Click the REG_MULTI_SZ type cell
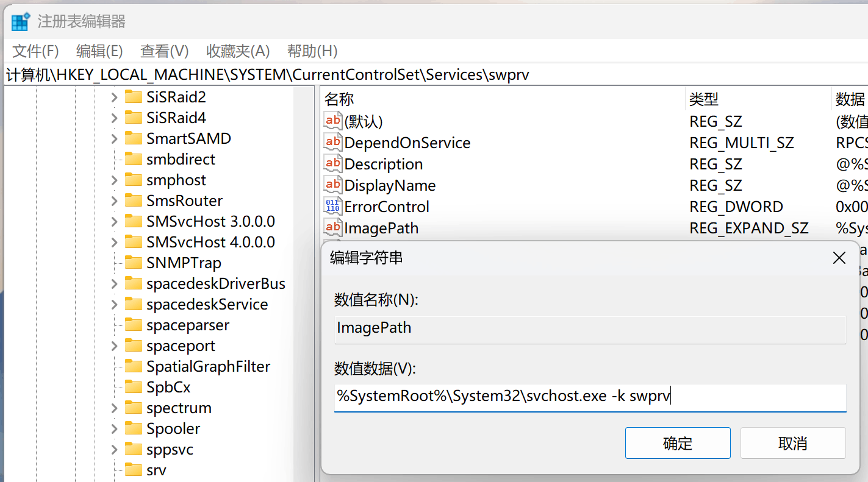 coord(742,143)
